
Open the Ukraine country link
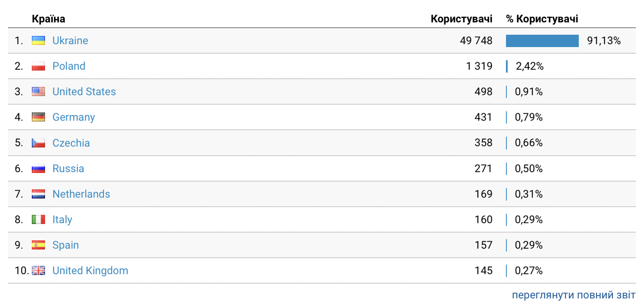coord(70,41)
